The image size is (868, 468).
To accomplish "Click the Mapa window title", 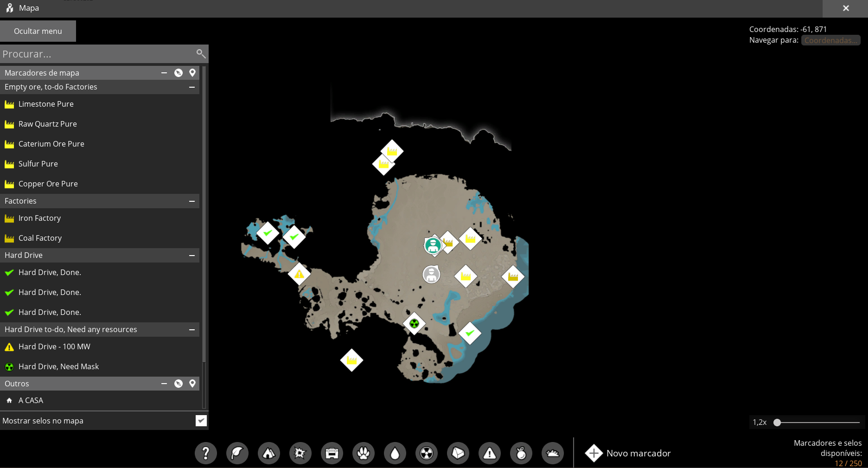I will [x=29, y=8].
